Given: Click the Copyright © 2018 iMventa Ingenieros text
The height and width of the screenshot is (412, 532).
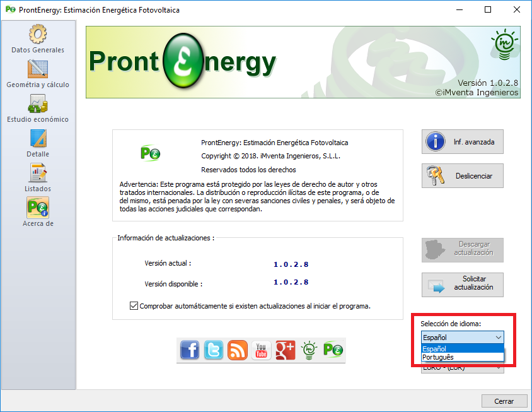Looking at the screenshot, I should point(271,156).
